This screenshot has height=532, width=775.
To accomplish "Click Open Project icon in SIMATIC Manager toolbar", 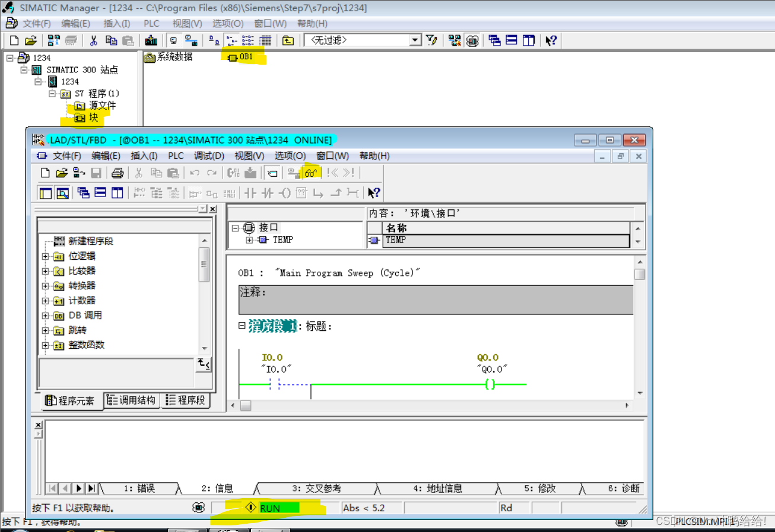I will pyautogui.click(x=31, y=40).
